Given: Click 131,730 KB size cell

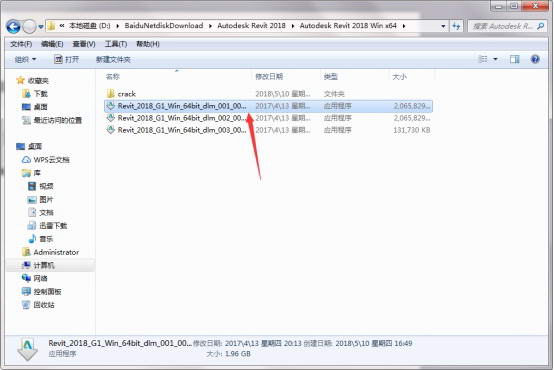Looking at the screenshot, I should pos(412,130).
